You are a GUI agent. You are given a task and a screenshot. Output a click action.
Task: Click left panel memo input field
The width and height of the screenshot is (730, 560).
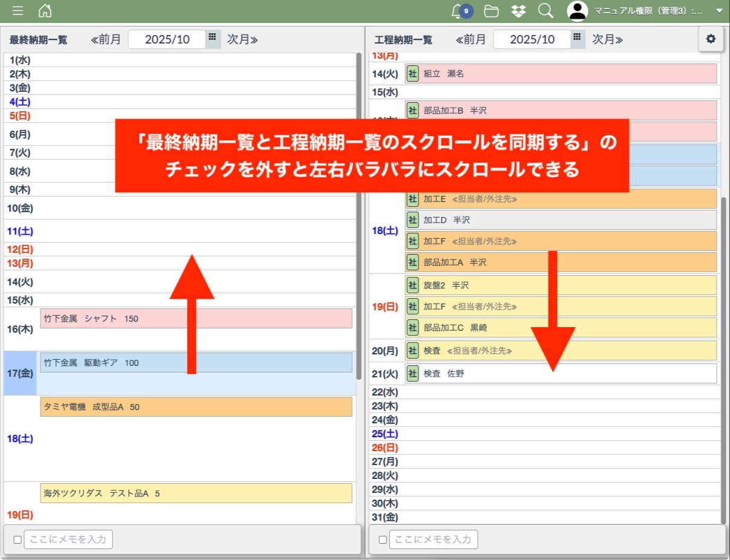click(x=68, y=539)
